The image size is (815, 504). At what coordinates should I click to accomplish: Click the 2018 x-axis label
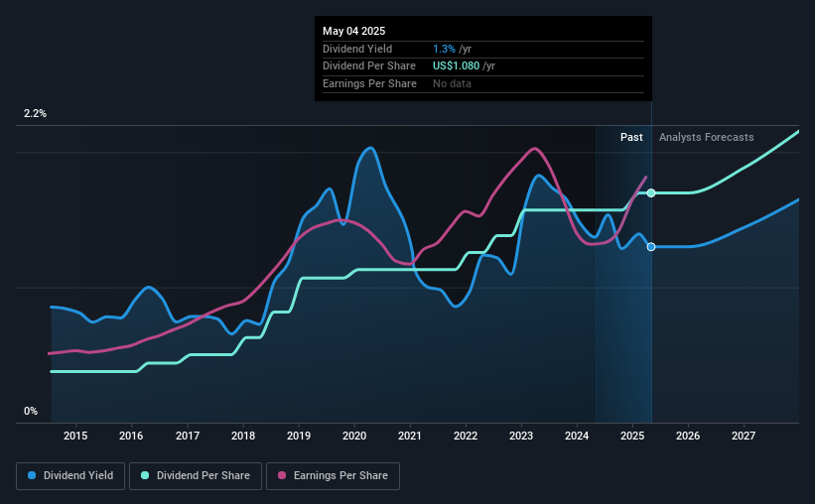(243, 436)
